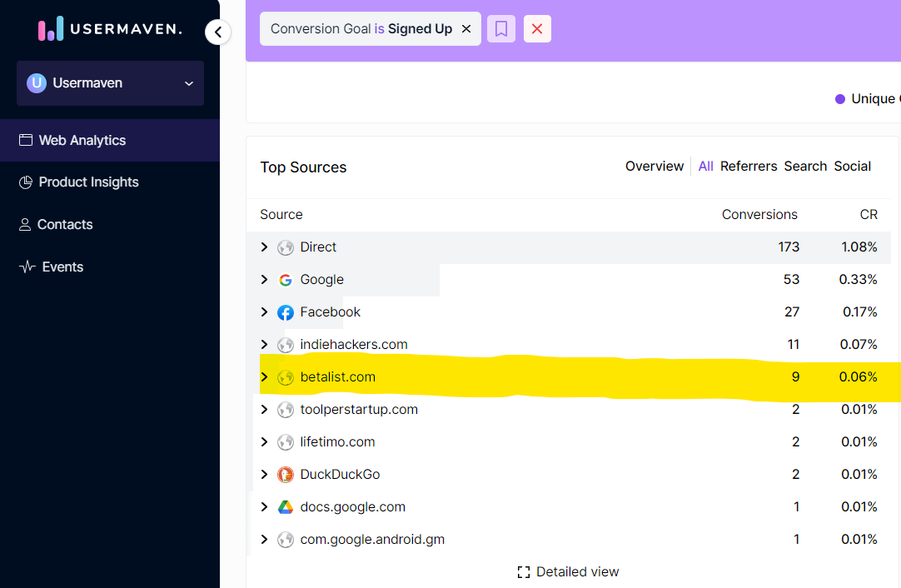The image size is (901, 588).
Task: Expand the docs.google.com source row
Action: tap(264, 507)
